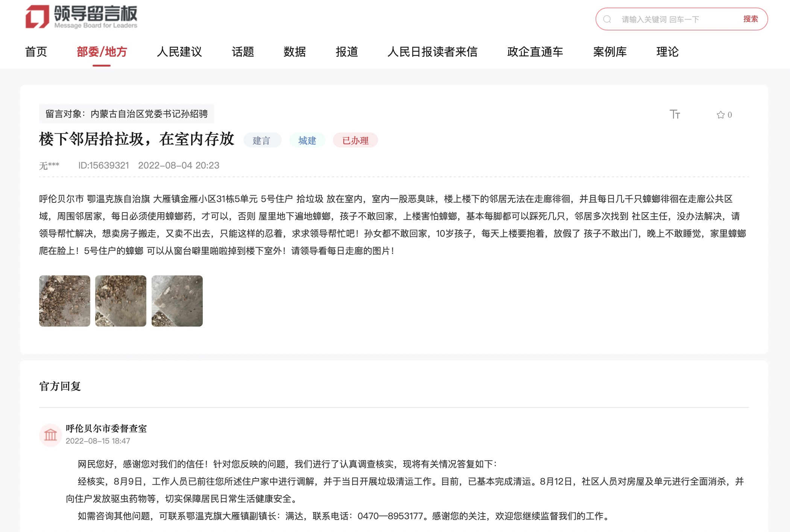The width and height of the screenshot is (790, 532).
Task: Click the post ID:15639321 text
Action: [103, 166]
